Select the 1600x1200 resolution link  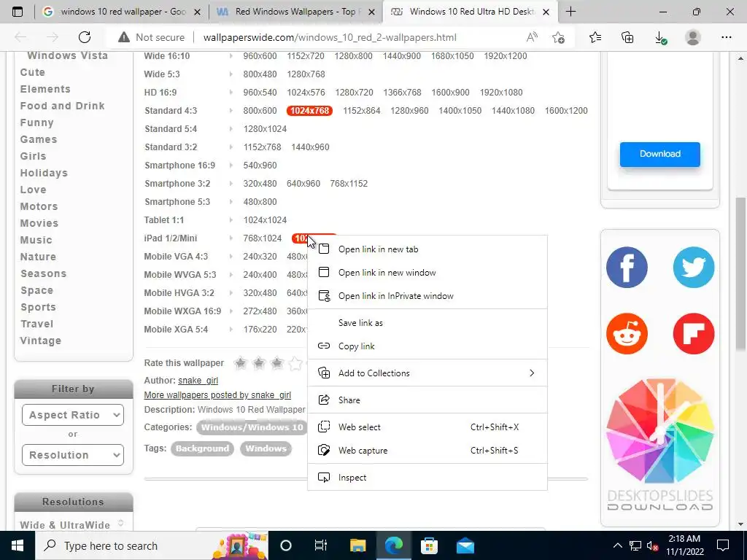566,111
